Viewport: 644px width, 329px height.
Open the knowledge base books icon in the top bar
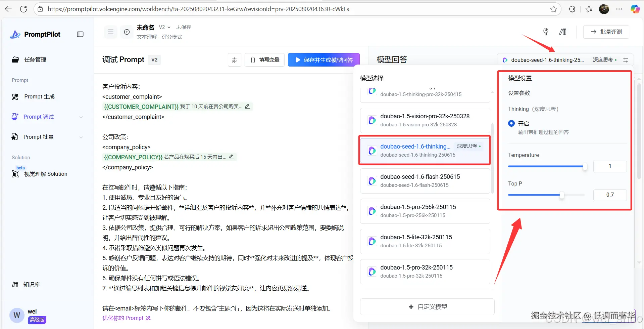pos(563,32)
